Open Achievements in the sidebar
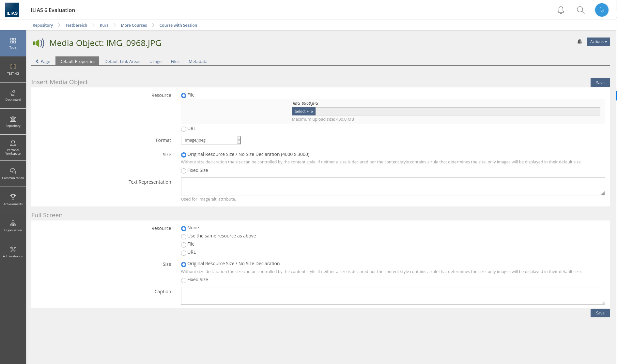Screen dimensions: 617x364 pos(13,200)
